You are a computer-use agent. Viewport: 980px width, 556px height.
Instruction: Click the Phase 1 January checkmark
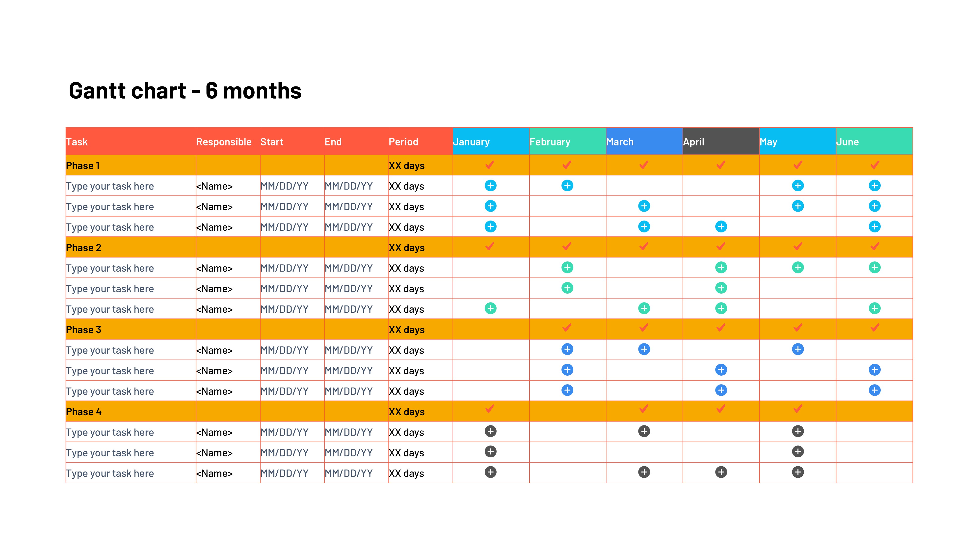[490, 165]
